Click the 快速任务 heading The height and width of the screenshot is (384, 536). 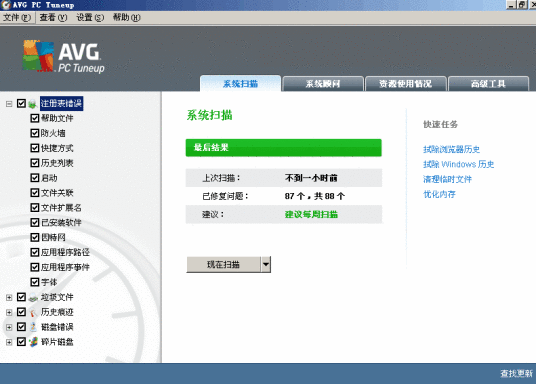pos(440,124)
